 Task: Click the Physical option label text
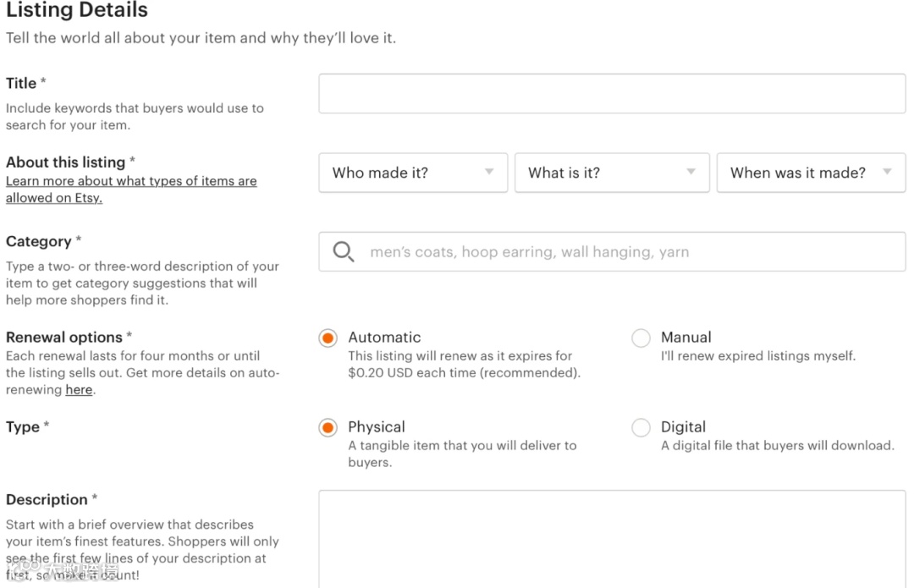point(377,426)
